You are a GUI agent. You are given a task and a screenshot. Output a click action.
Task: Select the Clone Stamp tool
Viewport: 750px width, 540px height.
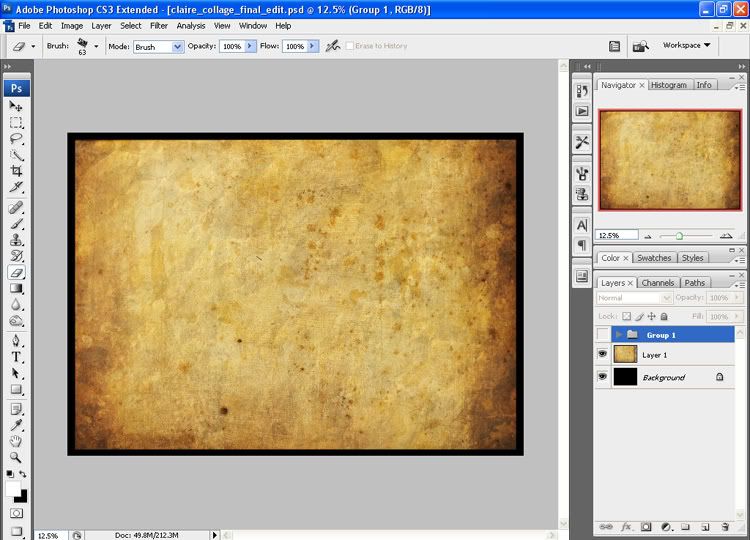16,240
